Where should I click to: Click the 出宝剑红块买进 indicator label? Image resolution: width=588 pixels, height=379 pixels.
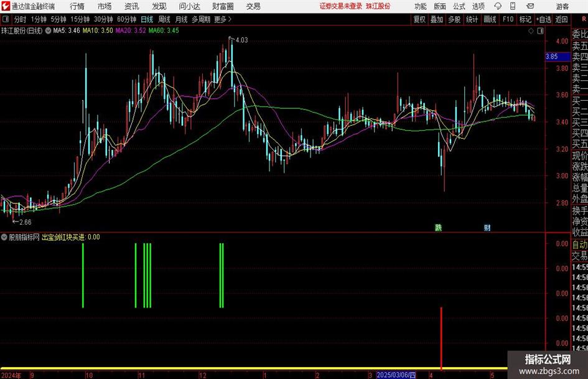(63, 237)
